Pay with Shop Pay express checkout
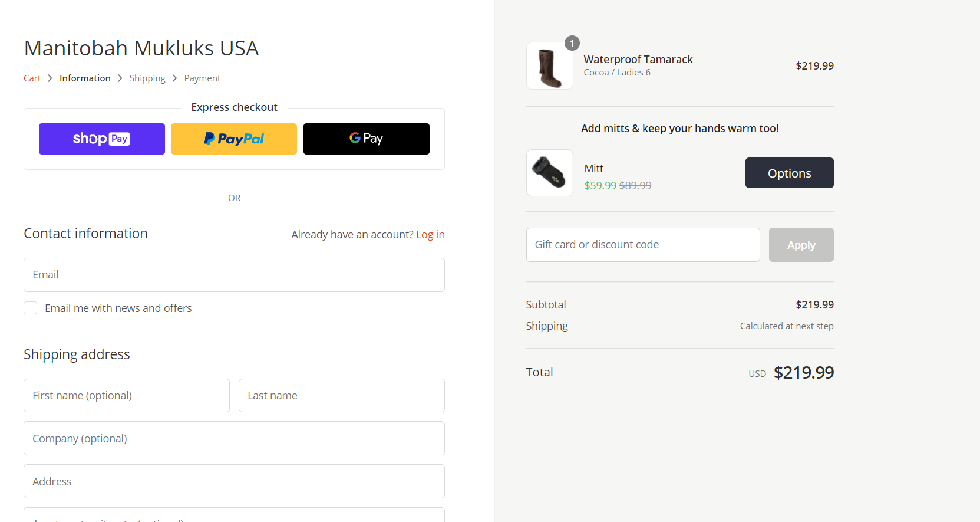 point(101,139)
